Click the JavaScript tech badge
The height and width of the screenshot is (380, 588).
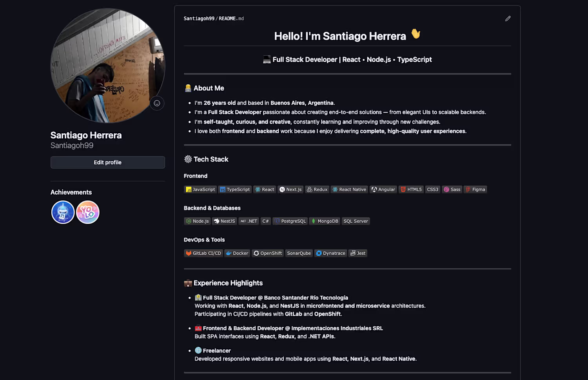[x=200, y=189]
